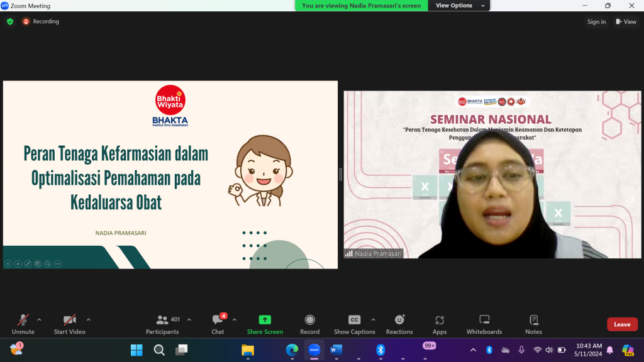Open Zoom Apps panel
The width and height of the screenshot is (644, 362).
point(440,324)
